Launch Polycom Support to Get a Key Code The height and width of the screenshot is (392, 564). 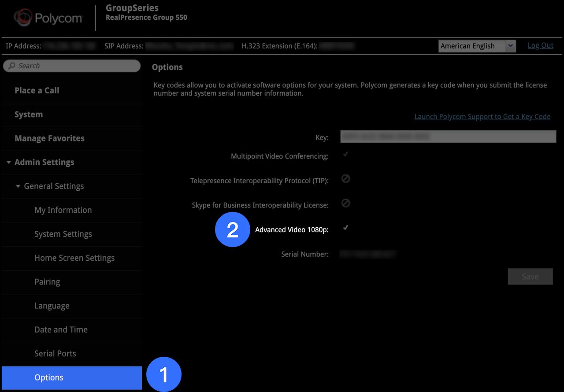click(482, 117)
